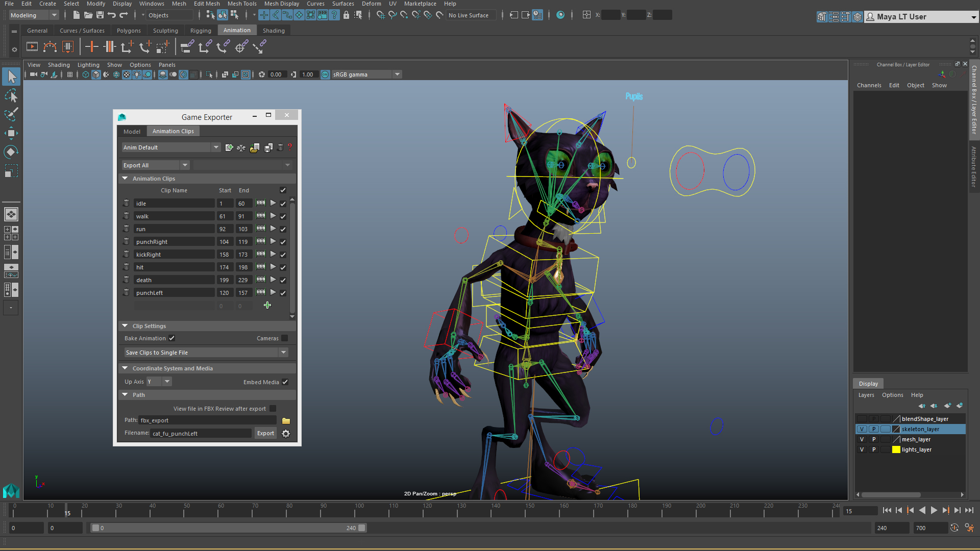Viewport: 980px width, 551px height.
Task: Open the Export All dropdown menu
Action: point(154,165)
